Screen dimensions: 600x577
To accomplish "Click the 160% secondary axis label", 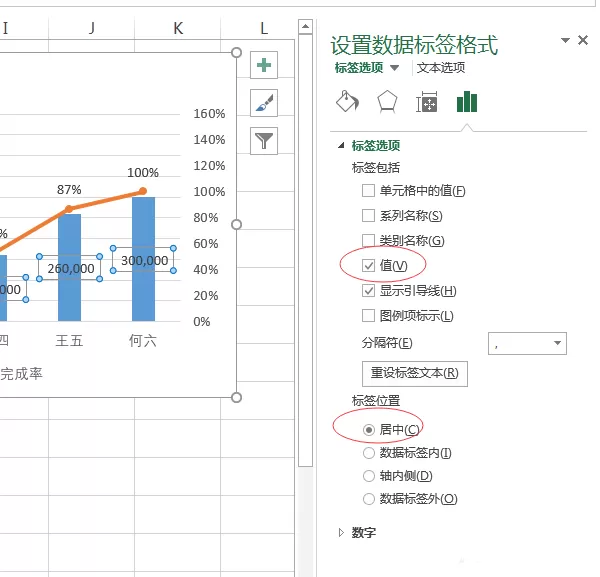I will (209, 114).
